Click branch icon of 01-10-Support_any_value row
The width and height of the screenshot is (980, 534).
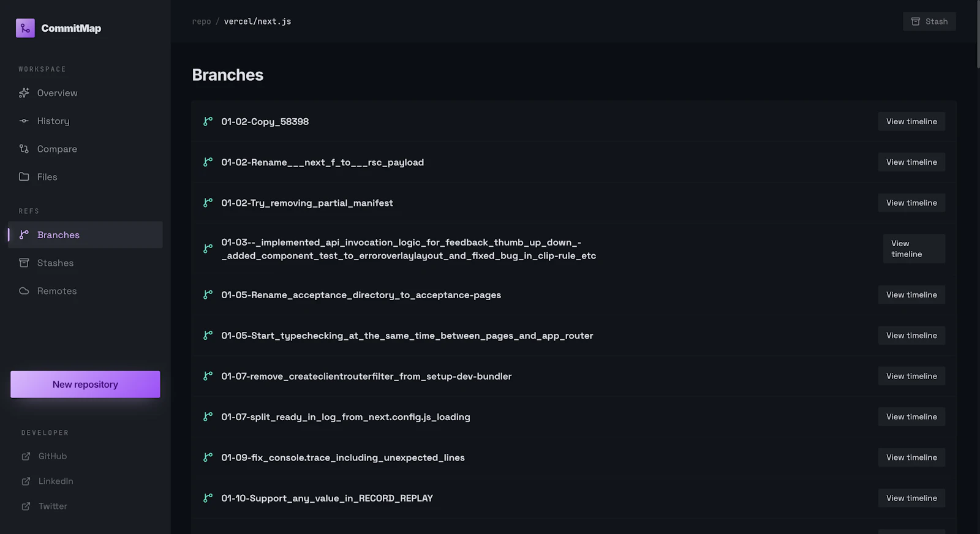(208, 498)
